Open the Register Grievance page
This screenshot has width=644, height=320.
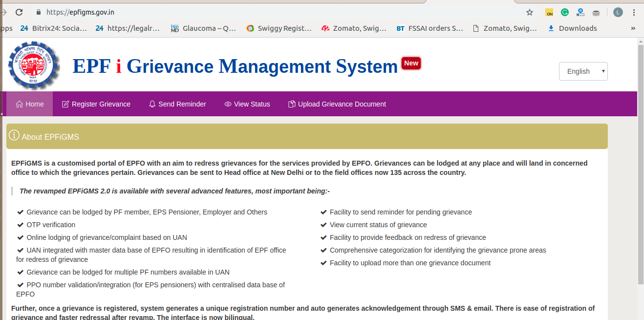pyautogui.click(x=96, y=104)
